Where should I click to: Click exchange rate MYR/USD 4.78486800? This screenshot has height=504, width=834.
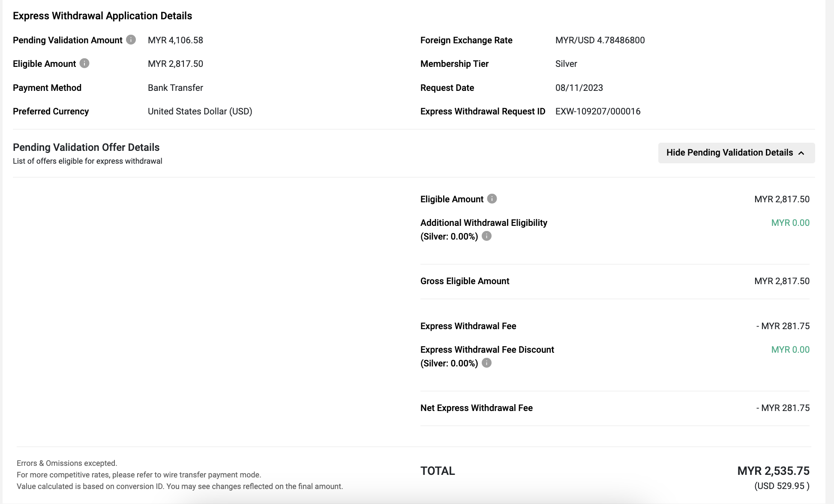point(600,40)
